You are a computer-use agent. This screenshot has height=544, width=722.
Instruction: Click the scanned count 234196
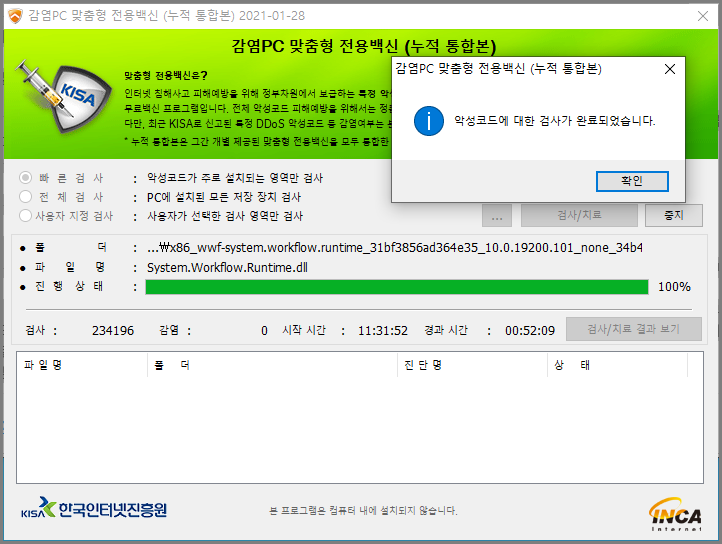(113, 331)
